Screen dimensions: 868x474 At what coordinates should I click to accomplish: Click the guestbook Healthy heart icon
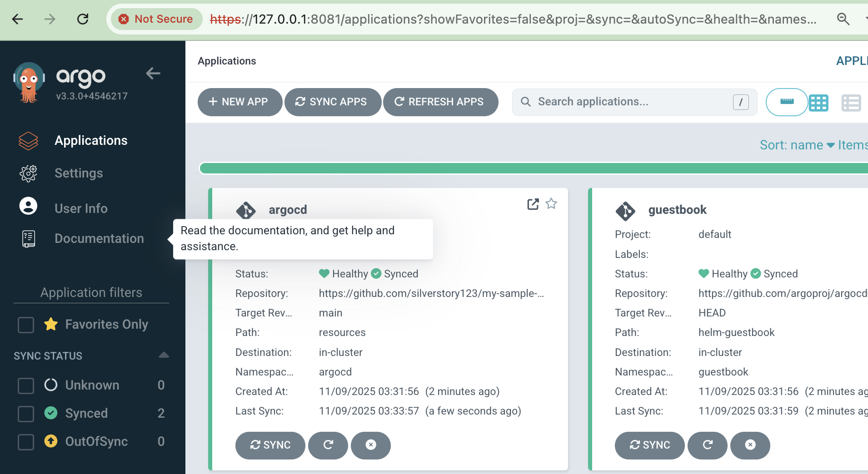click(x=703, y=274)
